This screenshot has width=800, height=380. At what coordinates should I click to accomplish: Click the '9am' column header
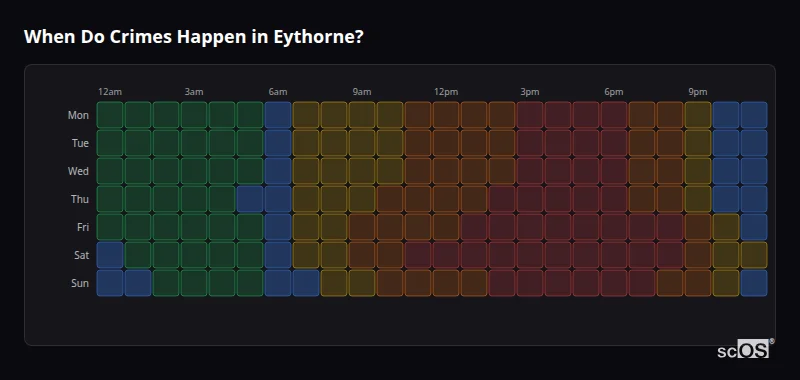tap(362, 92)
